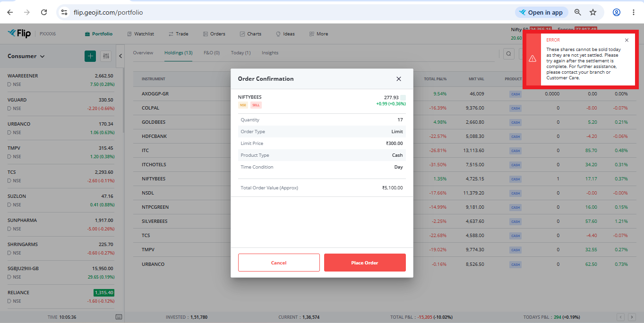Switch to the Overview tab
The height and width of the screenshot is (323, 644).
click(143, 53)
